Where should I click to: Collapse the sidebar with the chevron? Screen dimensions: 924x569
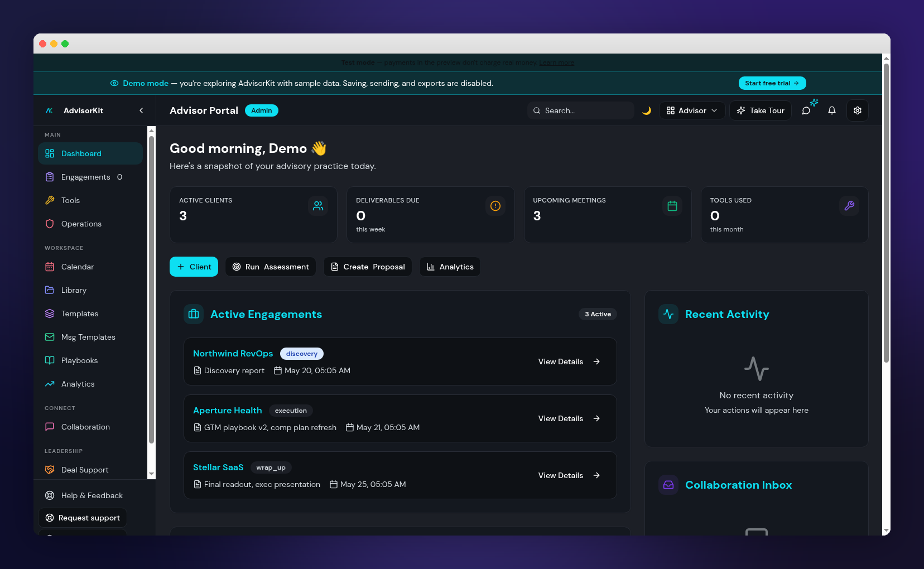tap(141, 110)
